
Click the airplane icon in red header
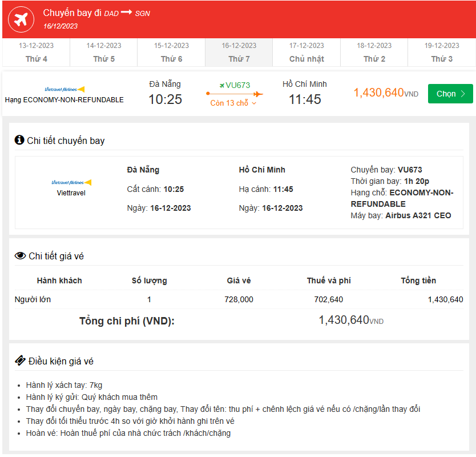[x=22, y=19]
